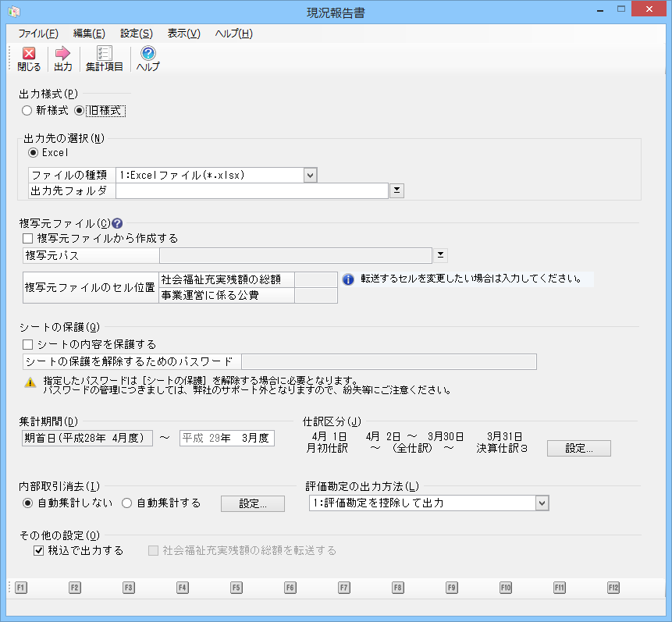Toggle the 税込で出力する checkbox
672x622 pixels.
click(39, 550)
